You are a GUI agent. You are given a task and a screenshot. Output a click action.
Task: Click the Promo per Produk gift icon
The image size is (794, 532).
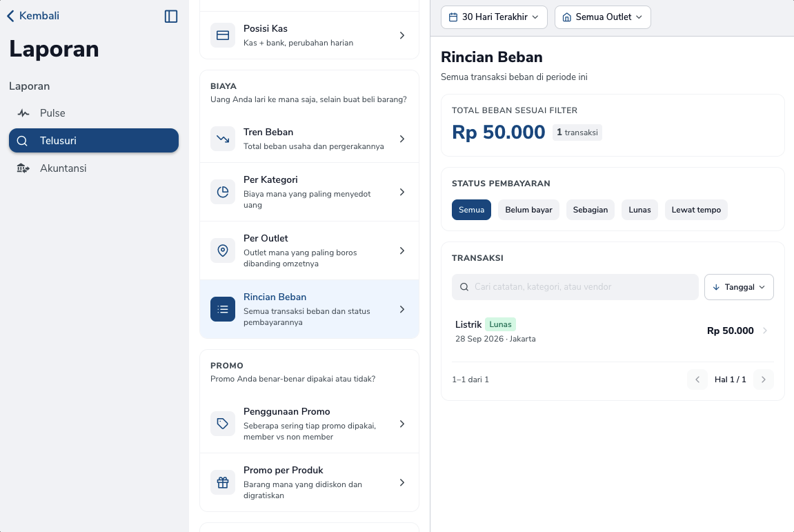coord(223,483)
